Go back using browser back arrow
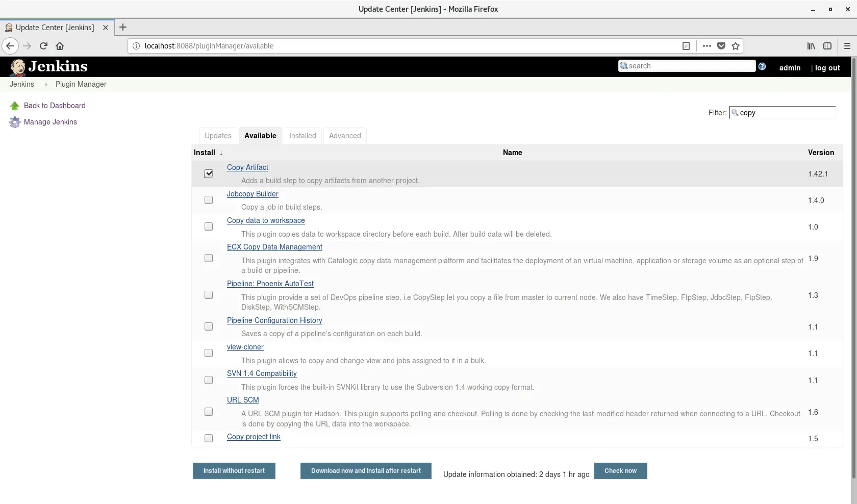This screenshot has height=504, width=857. tap(10, 46)
